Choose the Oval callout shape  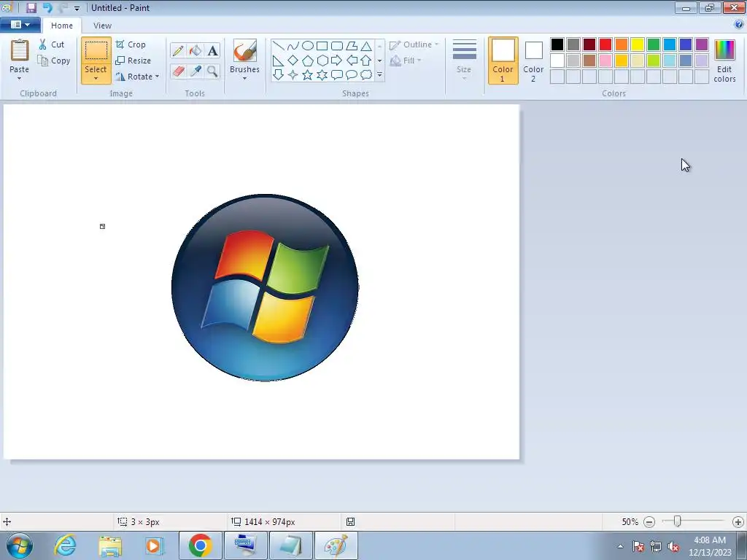pos(352,75)
